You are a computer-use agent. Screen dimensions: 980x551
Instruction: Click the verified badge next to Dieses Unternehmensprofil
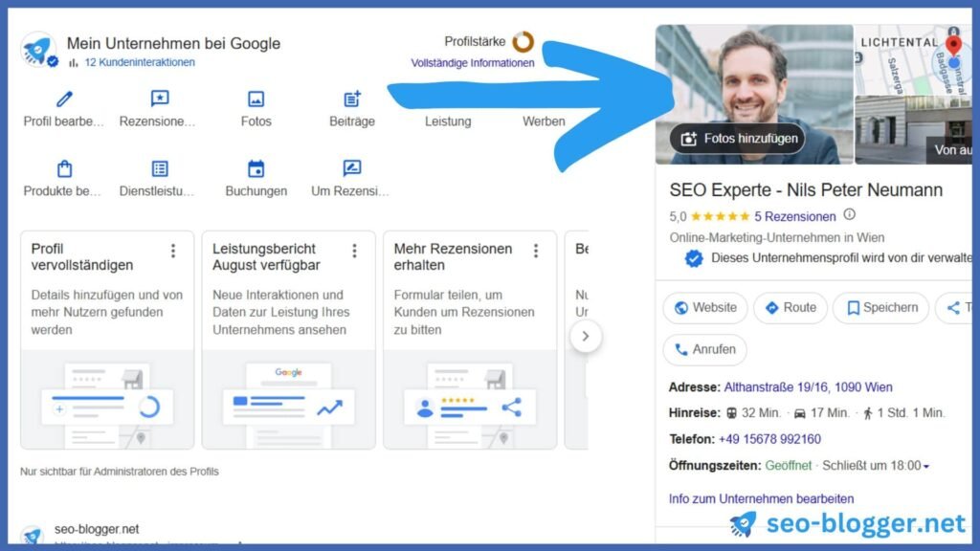[693, 258]
